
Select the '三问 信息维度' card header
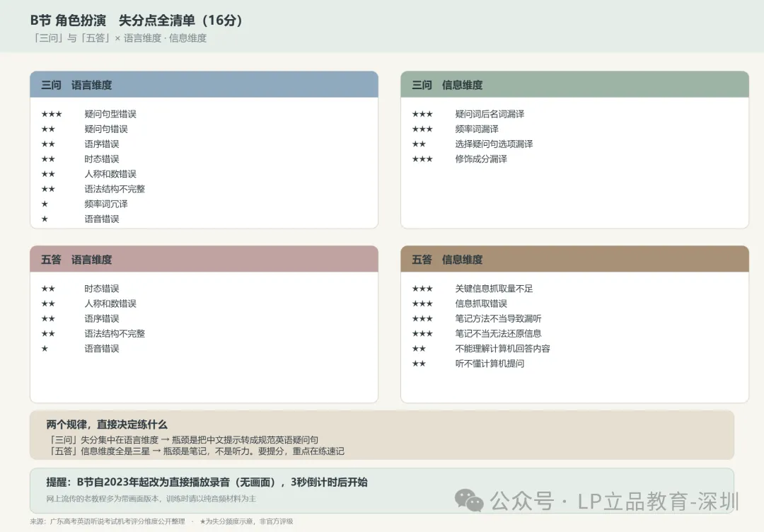[x=574, y=85]
